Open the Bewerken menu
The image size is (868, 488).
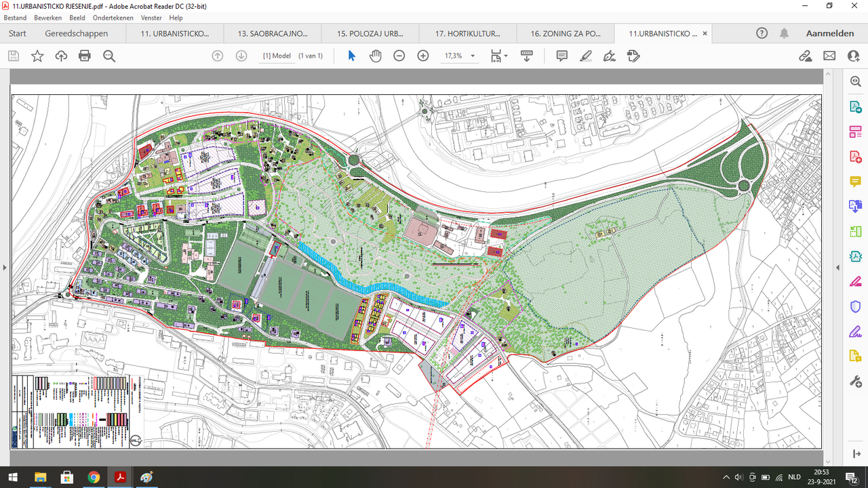tap(47, 18)
